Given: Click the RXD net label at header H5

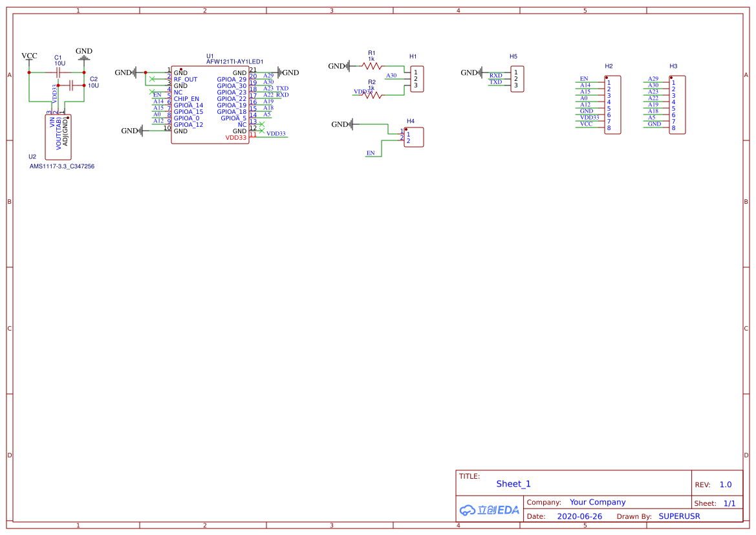Looking at the screenshot, I should pos(495,75).
